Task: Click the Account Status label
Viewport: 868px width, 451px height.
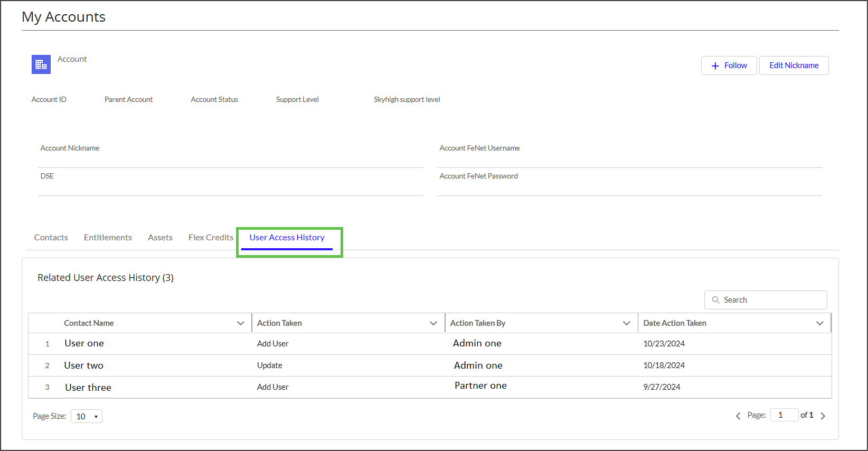Action: click(x=214, y=99)
